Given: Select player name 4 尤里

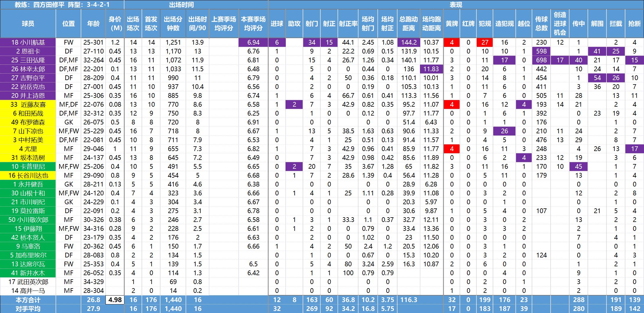Looking at the screenshot, I should [x=28, y=149].
